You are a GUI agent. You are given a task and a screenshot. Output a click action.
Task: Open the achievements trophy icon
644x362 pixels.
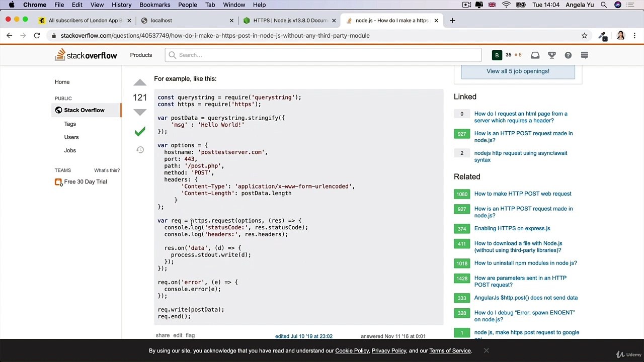click(x=551, y=55)
